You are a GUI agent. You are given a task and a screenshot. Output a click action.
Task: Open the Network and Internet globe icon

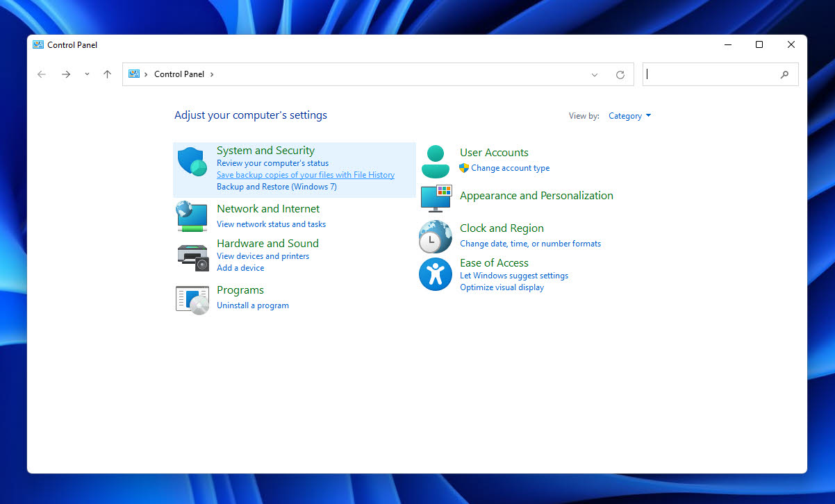coord(192,216)
